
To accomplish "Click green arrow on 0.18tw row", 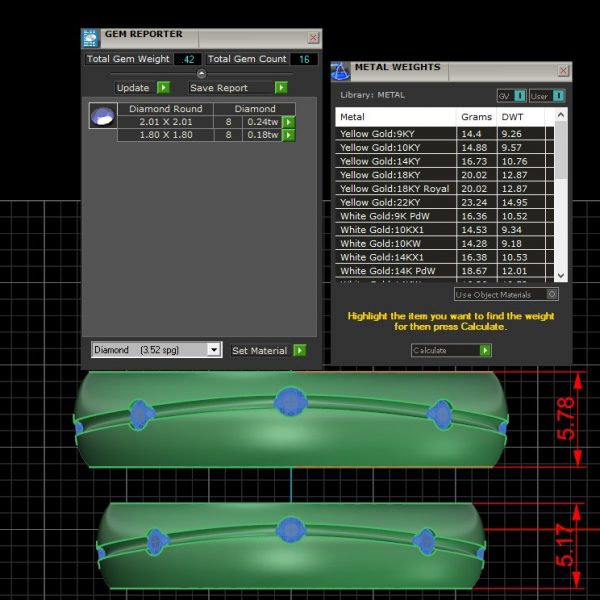I will click(x=289, y=135).
